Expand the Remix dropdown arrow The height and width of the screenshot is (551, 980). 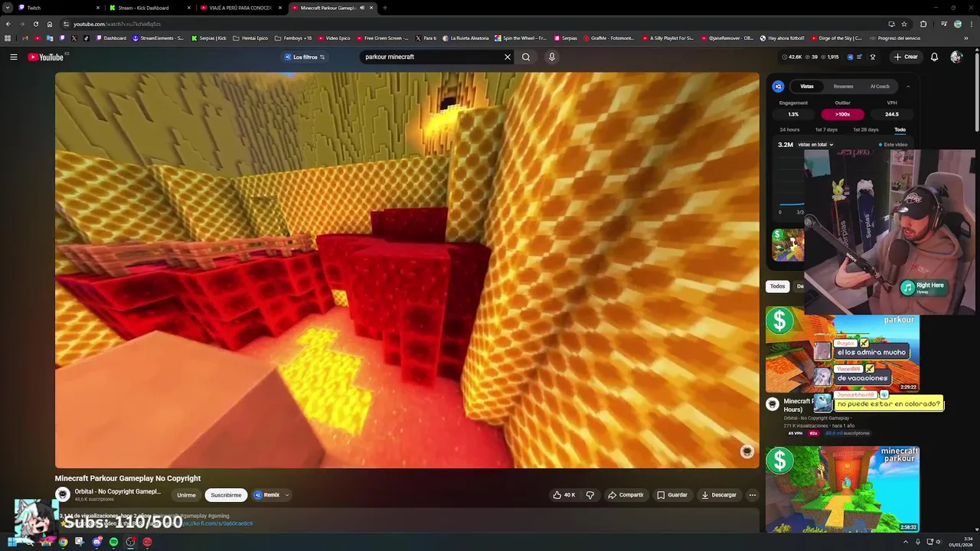287,495
